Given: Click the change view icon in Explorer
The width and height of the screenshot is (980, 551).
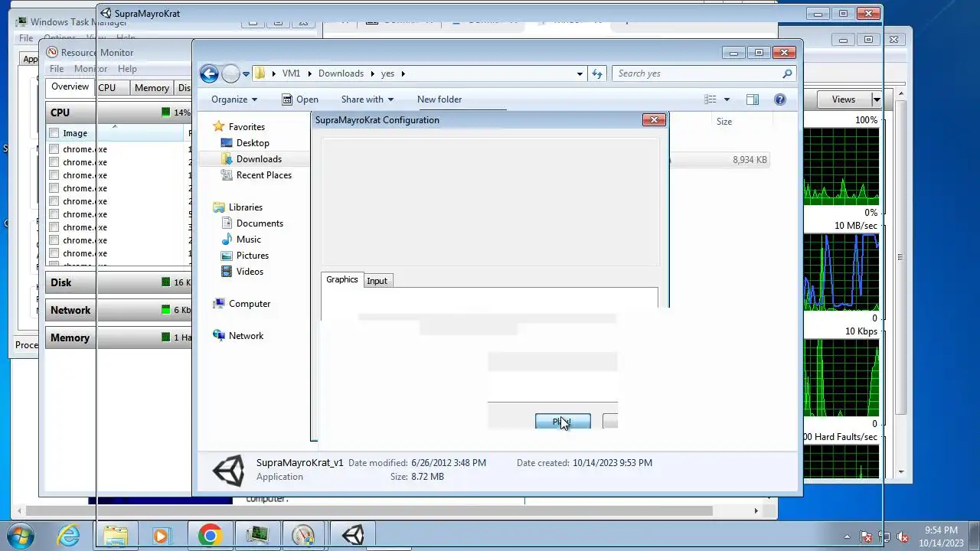Looking at the screenshot, I should coord(710,99).
